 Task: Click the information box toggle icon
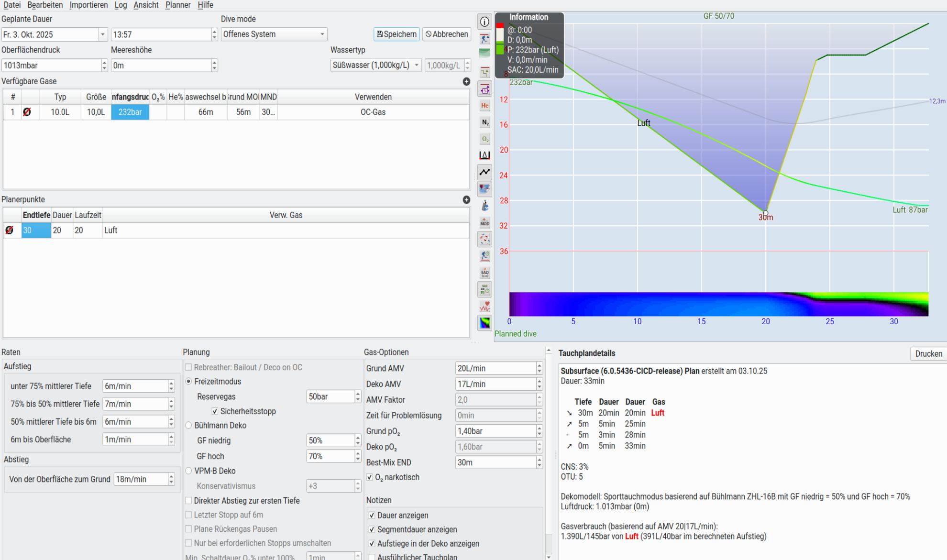click(485, 22)
